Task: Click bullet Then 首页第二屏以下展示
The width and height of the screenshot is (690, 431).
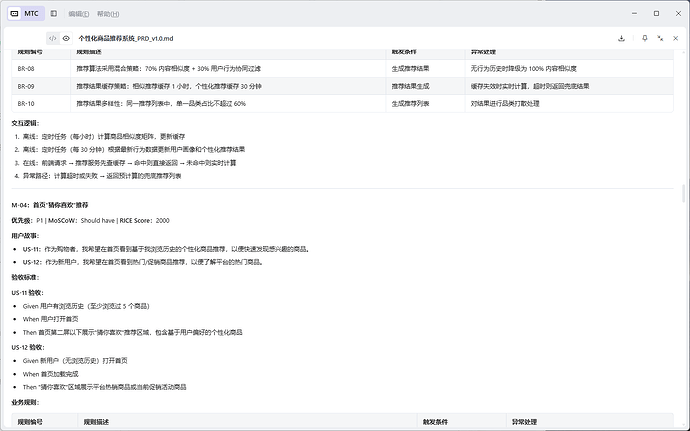Action: coord(132,332)
